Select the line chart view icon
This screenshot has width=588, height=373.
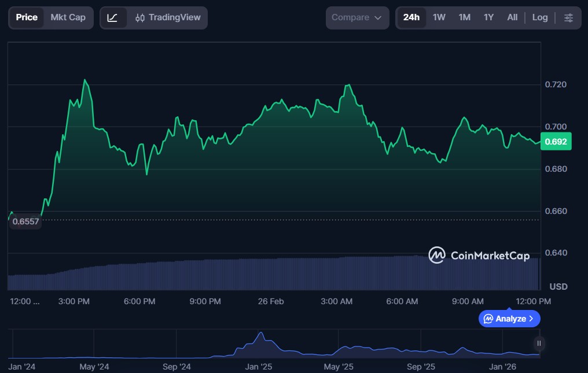(x=113, y=18)
